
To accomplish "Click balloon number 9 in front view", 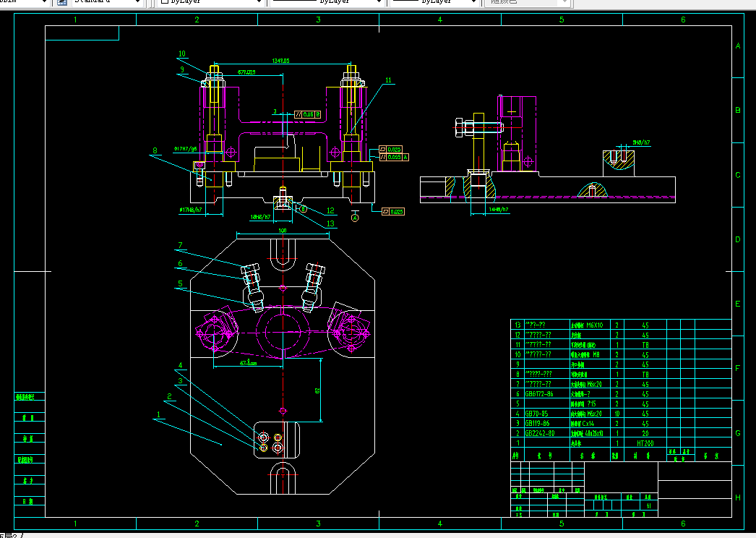I will [x=181, y=69].
